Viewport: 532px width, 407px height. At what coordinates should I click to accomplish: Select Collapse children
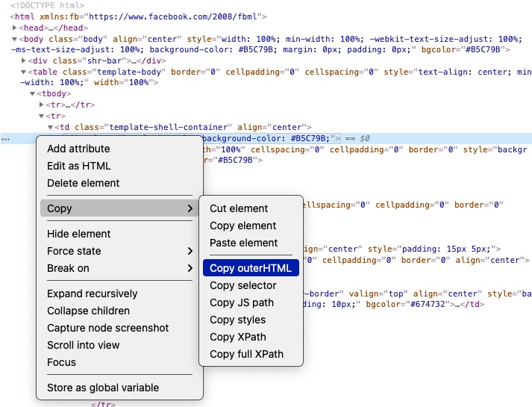pos(119,311)
